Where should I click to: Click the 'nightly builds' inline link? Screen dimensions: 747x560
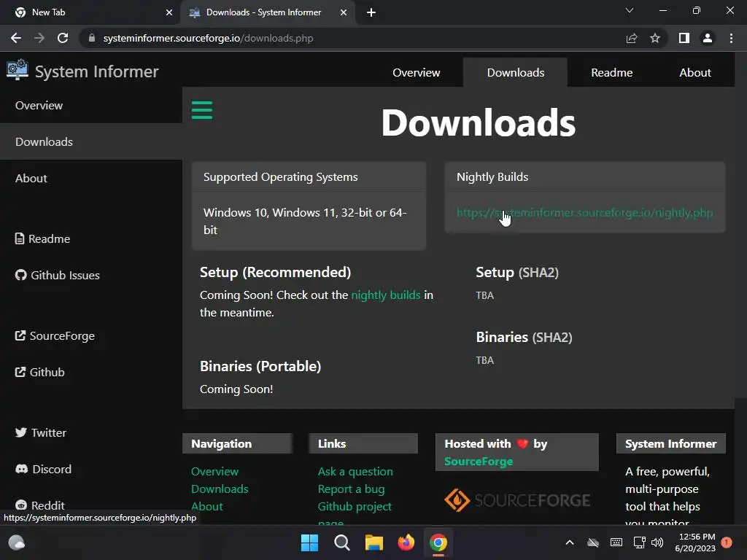386,295
